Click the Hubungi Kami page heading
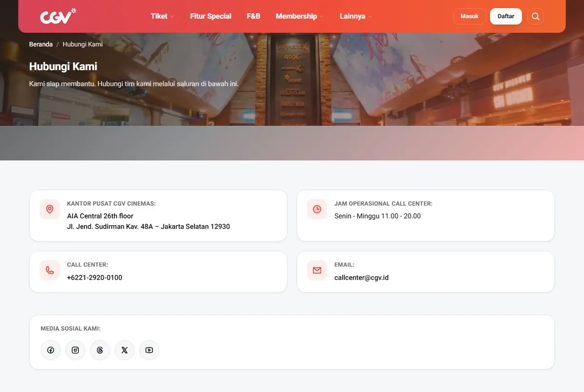This screenshot has width=584, height=392. (x=63, y=67)
